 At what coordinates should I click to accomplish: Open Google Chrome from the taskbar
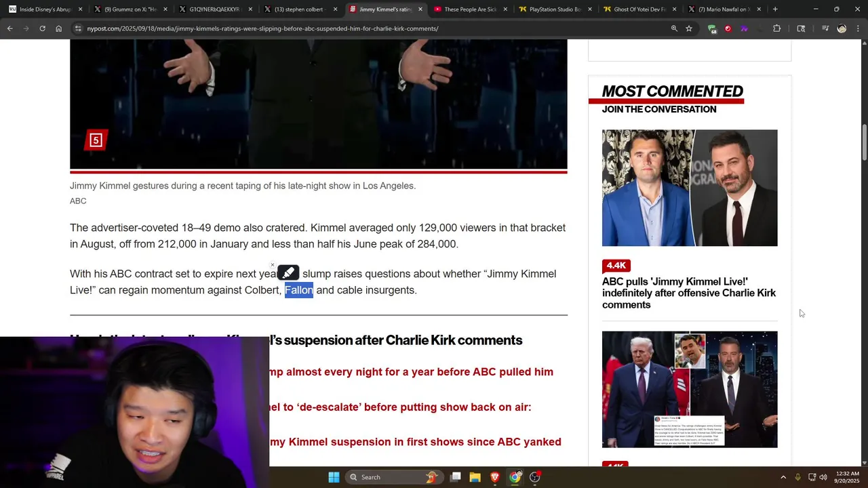pos(515,477)
